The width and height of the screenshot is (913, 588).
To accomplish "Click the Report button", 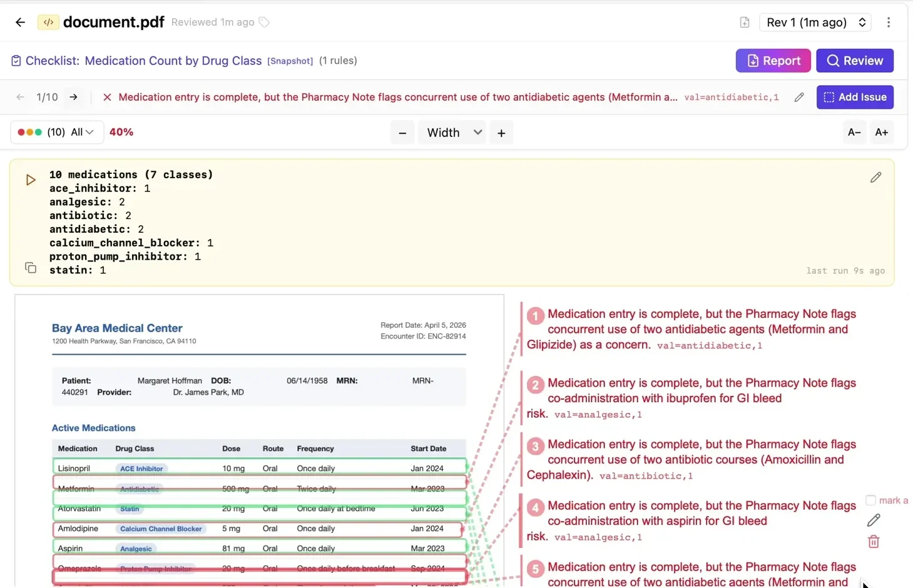I will (x=773, y=61).
